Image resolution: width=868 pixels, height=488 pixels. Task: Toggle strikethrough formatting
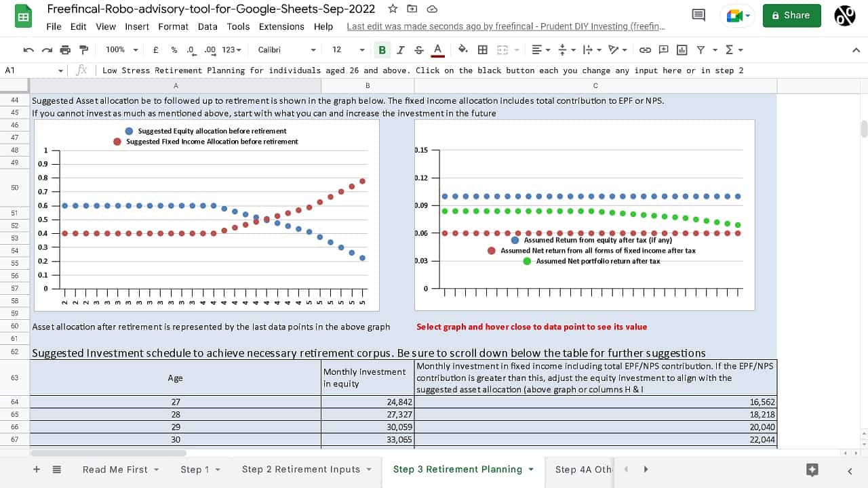pyautogui.click(x=418, y=49)
